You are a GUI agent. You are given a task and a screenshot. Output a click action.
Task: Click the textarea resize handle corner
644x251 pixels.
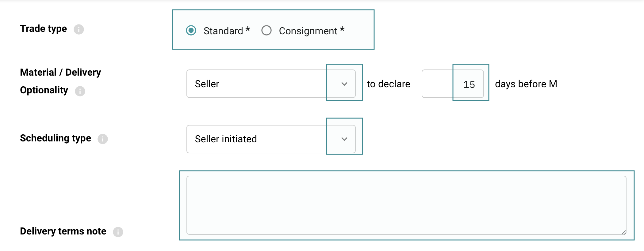[624, 232]
